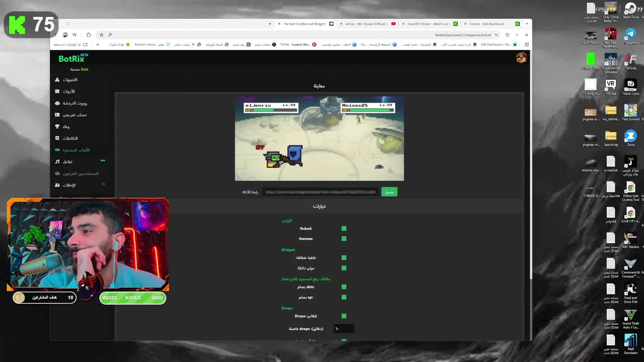Open the referrals (الإحالات) people icon
The width and height of the screenshot is (644, 362).
(x=57, y=185)
